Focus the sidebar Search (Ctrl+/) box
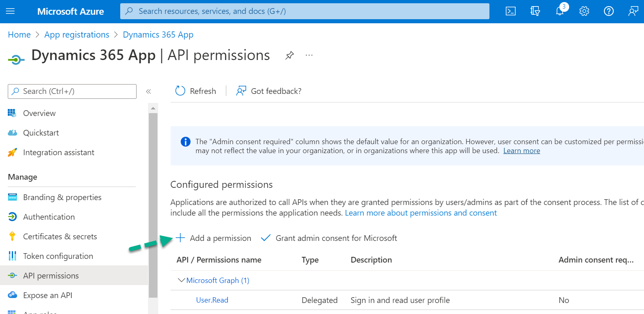The height and width of the screenshot is (314, 644). coord(72,91)
